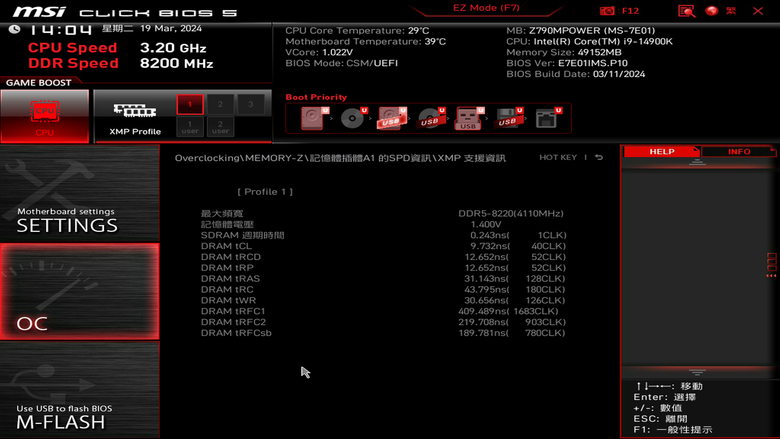Select the USB hard disk boot icon
Image resolution: width=780 pixels, height=439 pixels.
(x=391, y=118)
